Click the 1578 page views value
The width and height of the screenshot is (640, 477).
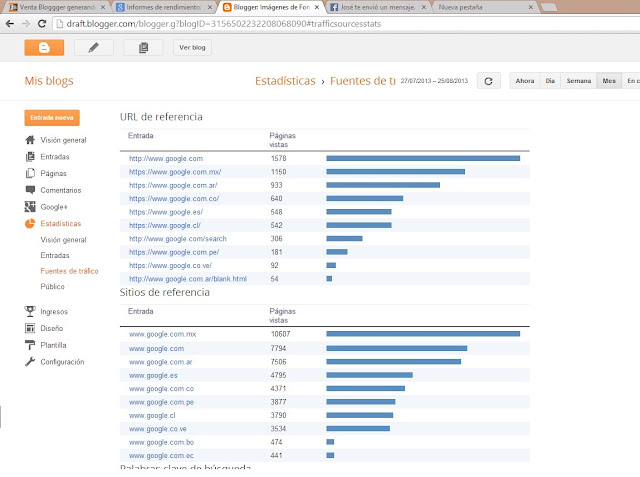coord(278,158)
